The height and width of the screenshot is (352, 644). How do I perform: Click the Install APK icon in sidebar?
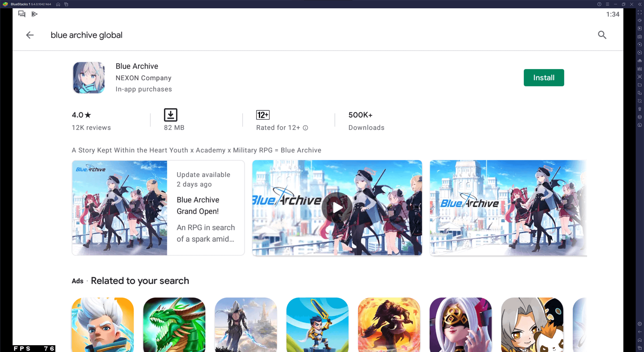click(x=640, y=69)
